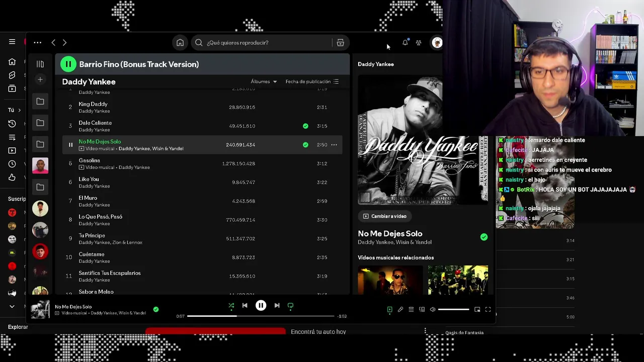Collapse Your Library using the library icon
The height and width of the screenshot is (362, 644).
click(40, 64)
